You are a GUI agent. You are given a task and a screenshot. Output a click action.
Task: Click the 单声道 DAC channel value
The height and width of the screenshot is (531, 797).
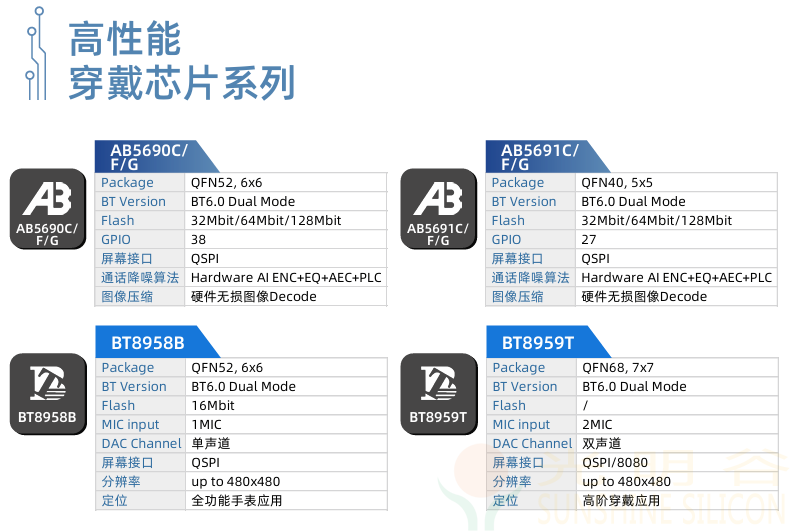pyautogui.click(x=211, y=444)
